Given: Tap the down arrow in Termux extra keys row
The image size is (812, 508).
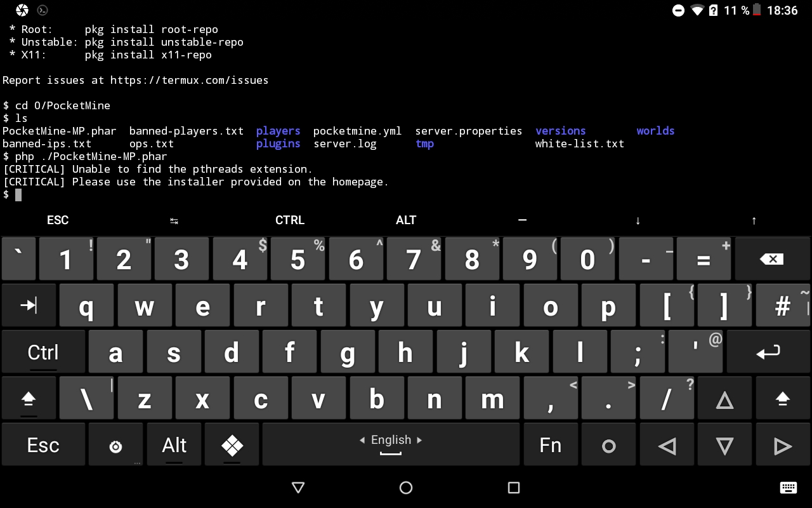Looking at the screenshot, I should (638, 220).
